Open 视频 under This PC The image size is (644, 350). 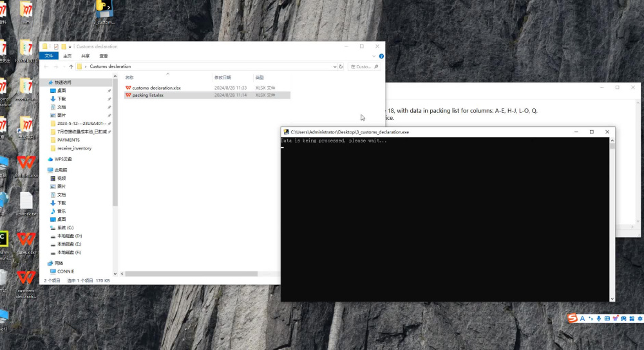[62, 178]
